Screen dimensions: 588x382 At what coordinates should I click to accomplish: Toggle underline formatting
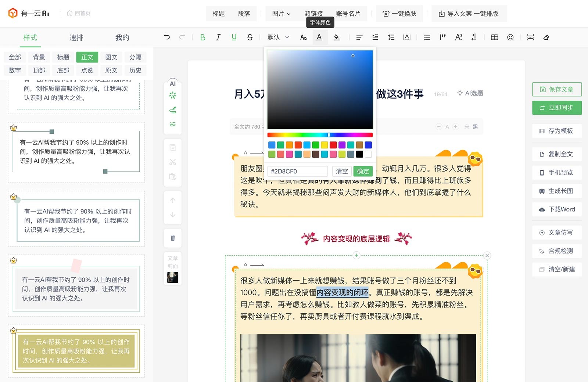click(234, 37)
